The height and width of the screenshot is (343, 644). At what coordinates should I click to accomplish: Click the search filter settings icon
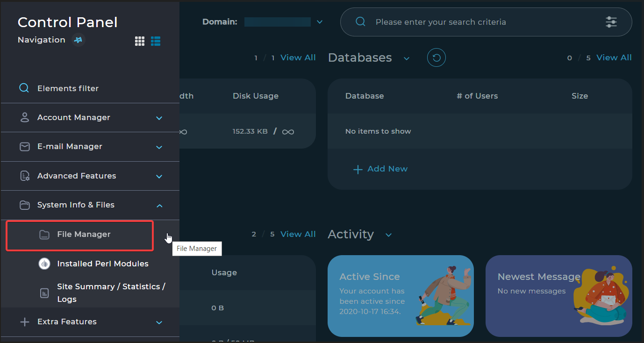pos(611,22)
